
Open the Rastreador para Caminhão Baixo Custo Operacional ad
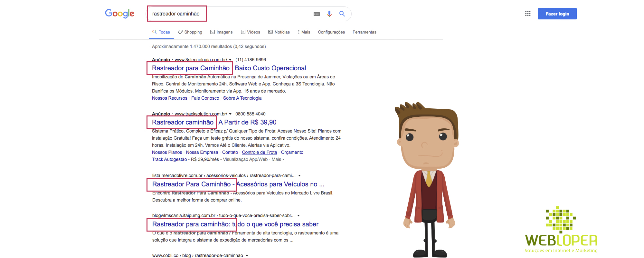[x=229, y=68]
